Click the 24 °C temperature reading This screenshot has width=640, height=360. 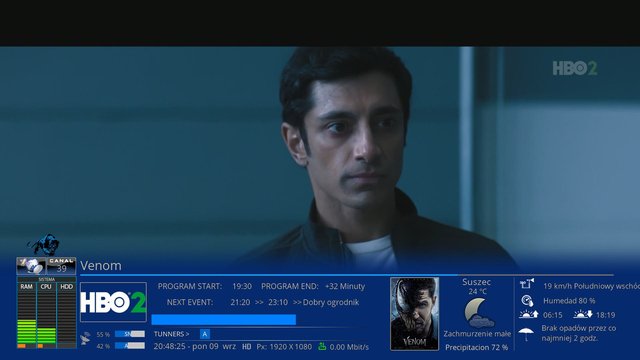478,291
